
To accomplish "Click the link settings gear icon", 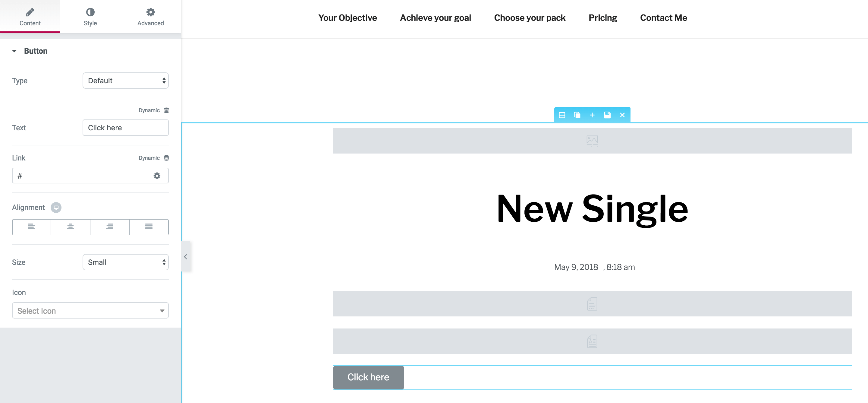I will 157,175.
